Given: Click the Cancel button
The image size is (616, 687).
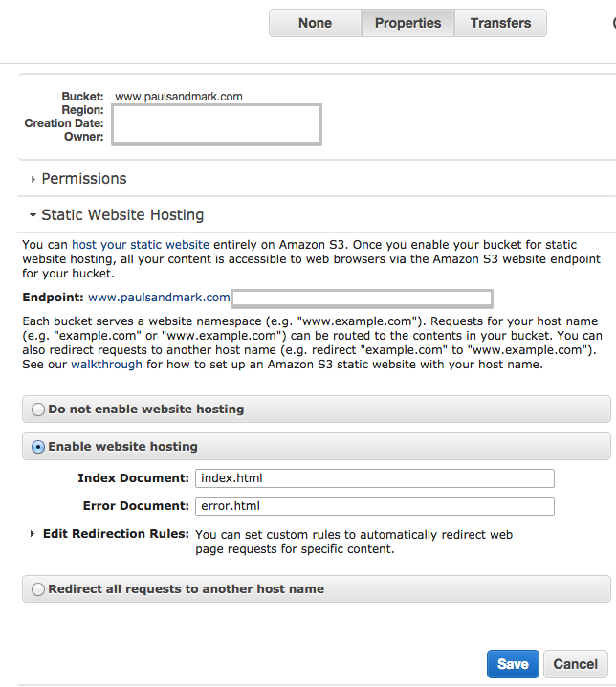Looking at the screenshot, I should tap(575, 664).
